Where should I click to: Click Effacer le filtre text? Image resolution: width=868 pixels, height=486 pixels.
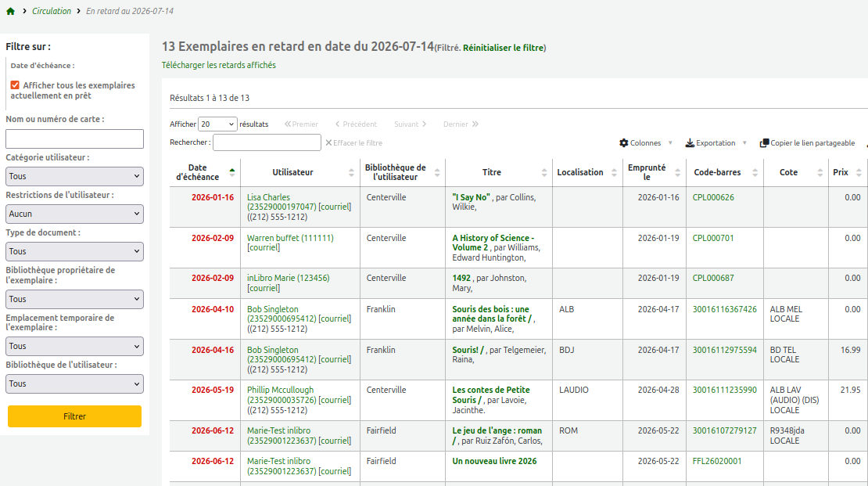[357, 143]
